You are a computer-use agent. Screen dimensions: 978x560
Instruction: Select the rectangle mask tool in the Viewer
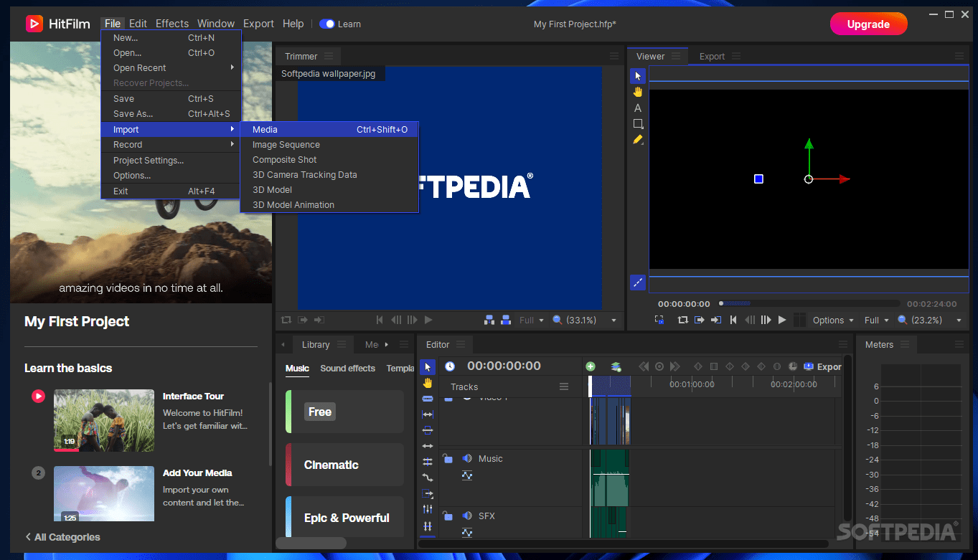[637, 124]
